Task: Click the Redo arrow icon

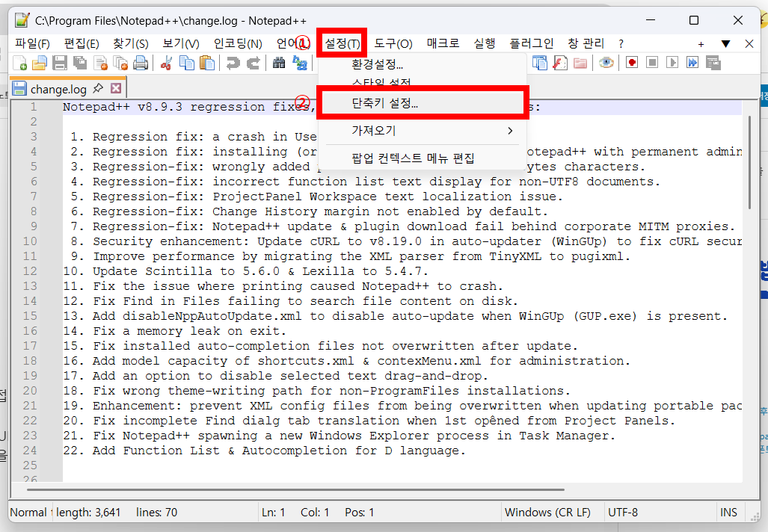Action: tap(254, 63)
